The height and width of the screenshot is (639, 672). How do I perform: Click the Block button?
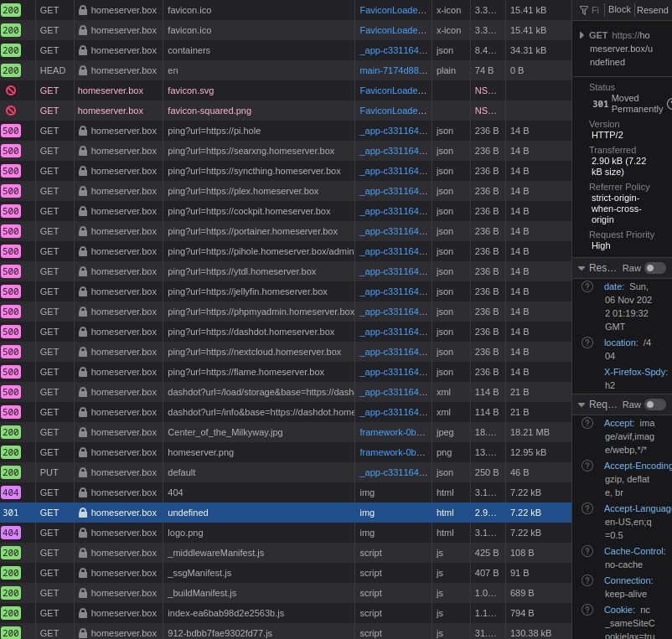point(619,9)
